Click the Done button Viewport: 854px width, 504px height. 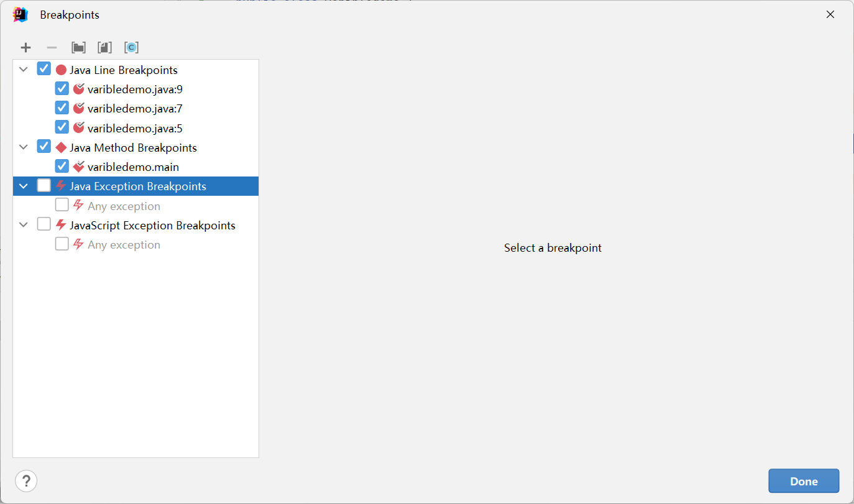tap(803, 480)
